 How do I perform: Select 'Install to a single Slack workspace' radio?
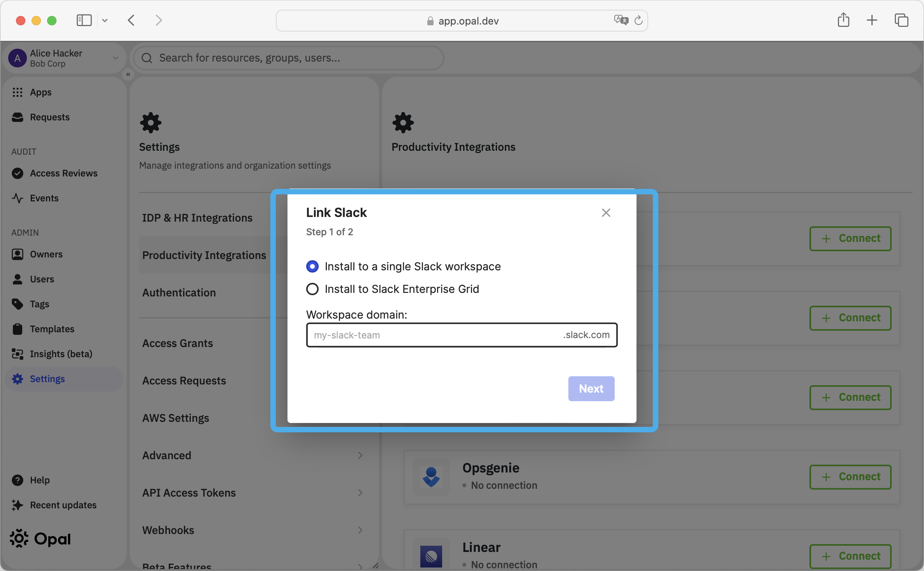click(312, 266)
